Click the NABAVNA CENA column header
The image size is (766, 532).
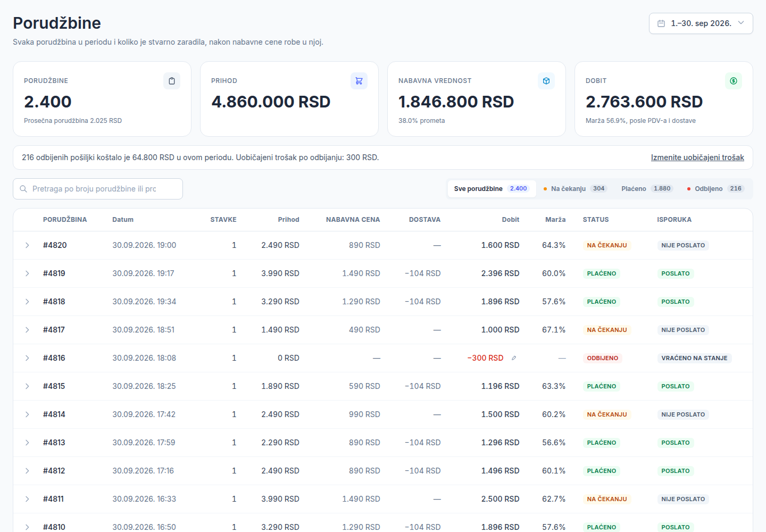point(353,220)
